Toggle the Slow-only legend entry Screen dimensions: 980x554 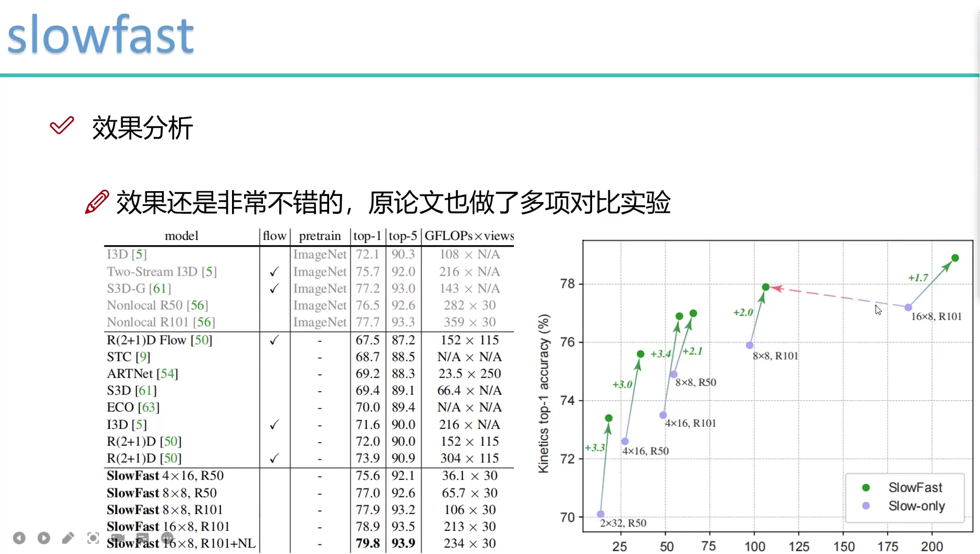click(915, 506)
